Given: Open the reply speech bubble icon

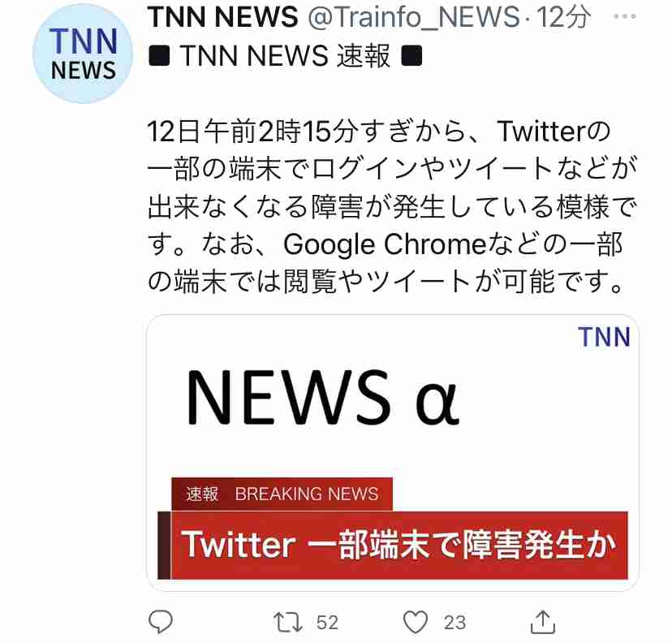Looking at the screenshot, I should [x=161, y=622].
